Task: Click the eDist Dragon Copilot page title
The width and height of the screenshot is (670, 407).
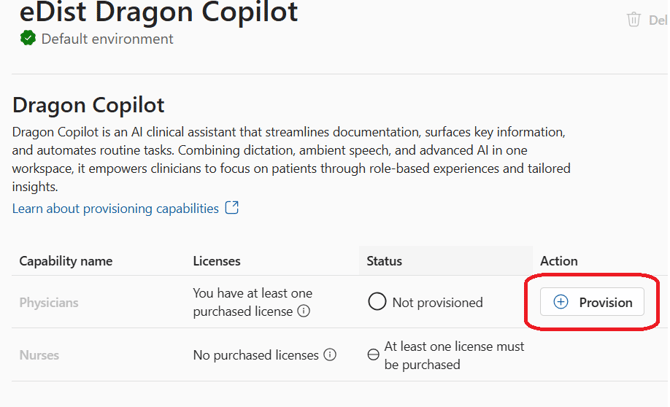Action: [158, 13]
